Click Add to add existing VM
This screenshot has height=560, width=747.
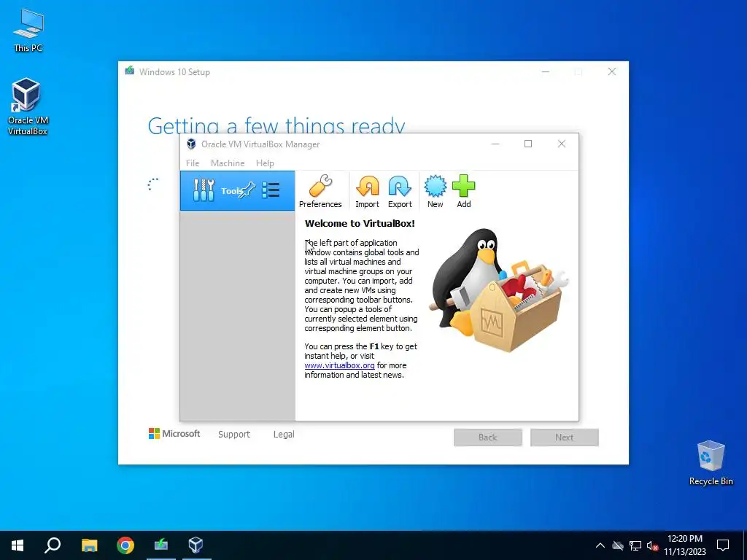pyautogui.click(x=463, y=192)
